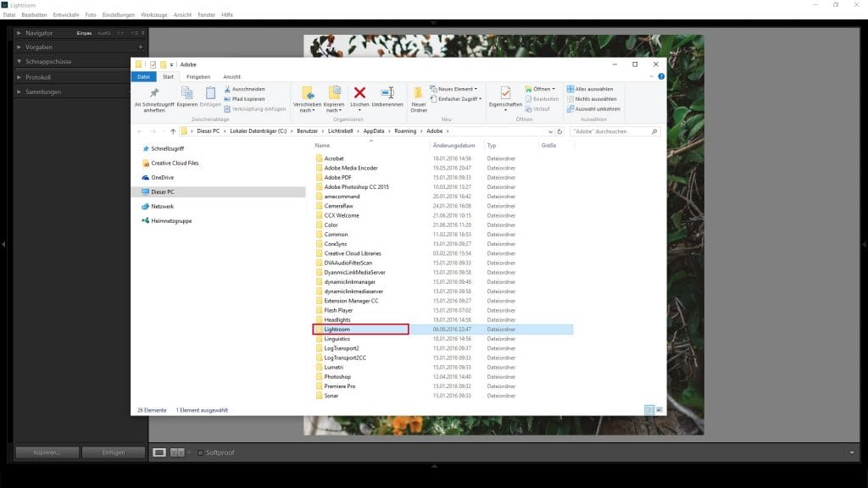Open Explorer help via the blue question mark
The width and height of the screenshot is (868, 488).
(x=661, y=76)
